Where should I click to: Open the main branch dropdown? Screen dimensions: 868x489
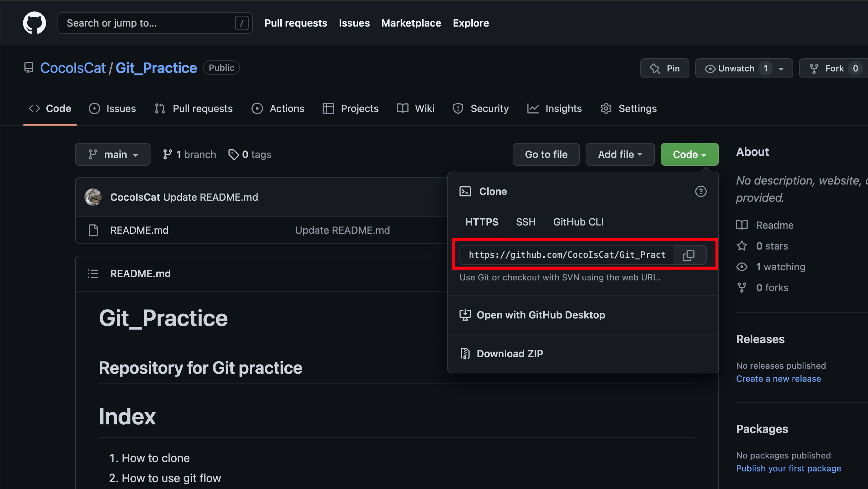coord(113,154)
